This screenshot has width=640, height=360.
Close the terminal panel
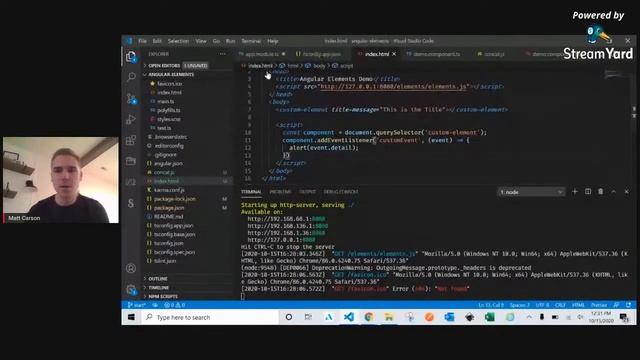(627, 191)
